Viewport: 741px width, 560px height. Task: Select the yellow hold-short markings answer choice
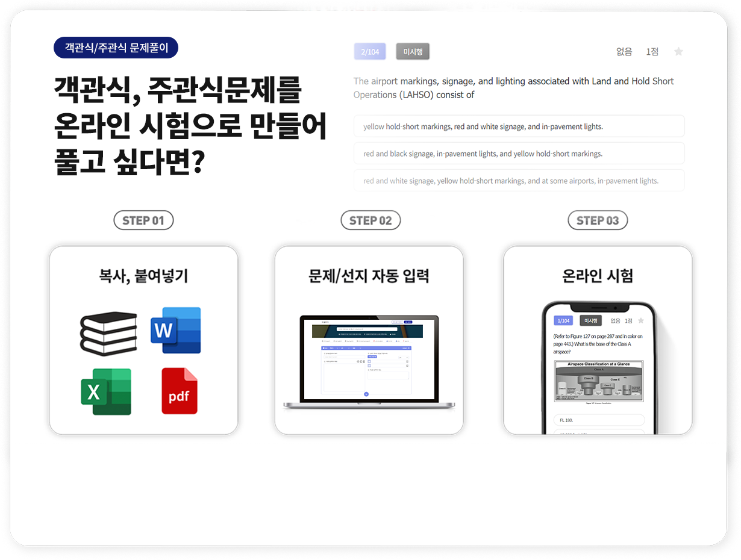[x=519, y=126]
